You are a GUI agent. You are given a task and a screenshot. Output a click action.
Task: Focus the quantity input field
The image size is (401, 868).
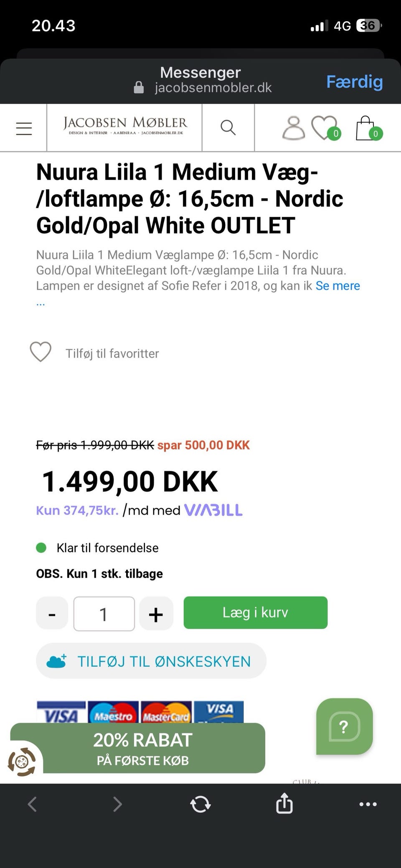point(104,613)
